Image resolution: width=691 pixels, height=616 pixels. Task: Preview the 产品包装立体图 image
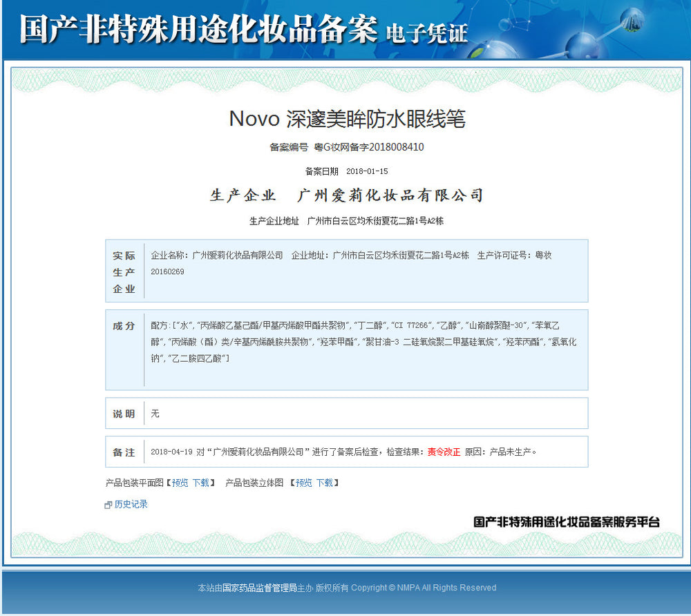(x=303, y=483)
